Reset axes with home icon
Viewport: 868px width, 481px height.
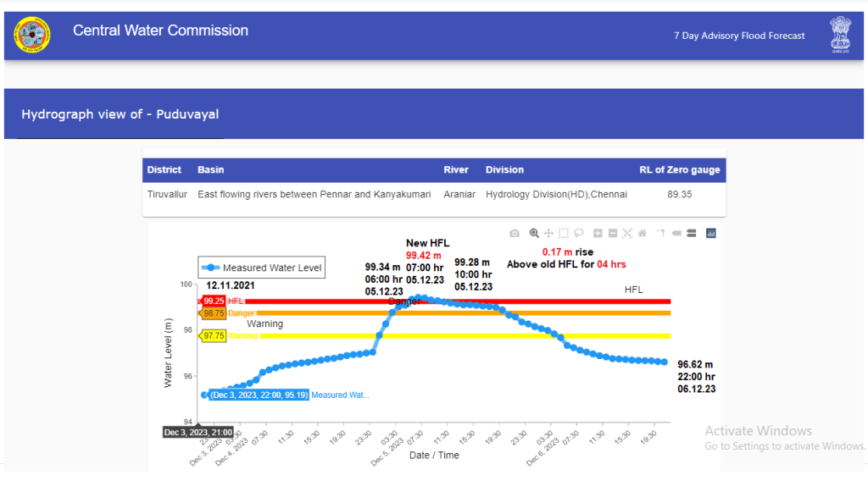[x=643, y=233]
